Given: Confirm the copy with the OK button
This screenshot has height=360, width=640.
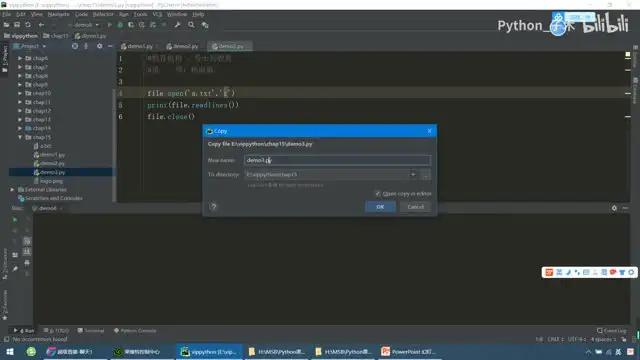Looking at the screenshot, I should click(380, 207).
